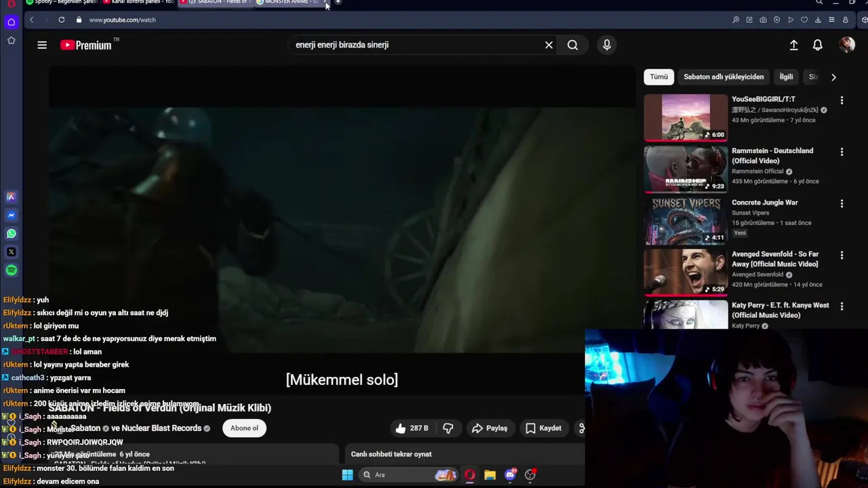Open the address bar zoom/find magnifier icon
Viewport: 868px width, 488px height.
736,20
